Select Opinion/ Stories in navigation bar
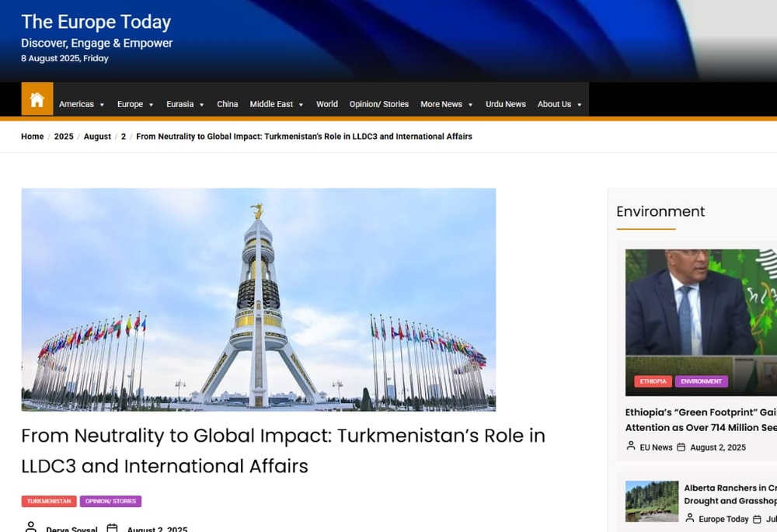The image size is (777, 532). coord(378,104)
